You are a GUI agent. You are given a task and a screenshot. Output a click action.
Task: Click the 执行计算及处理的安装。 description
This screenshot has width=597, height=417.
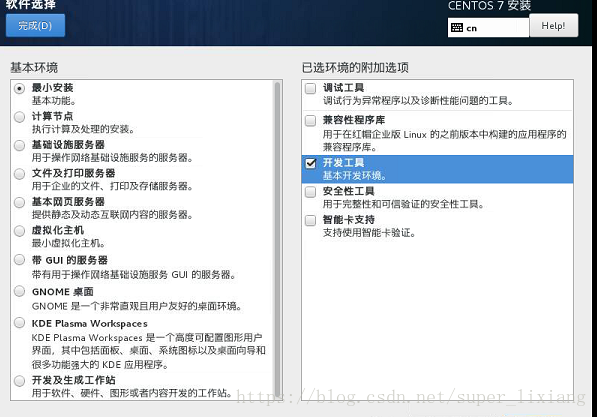(x=83, y=129)
